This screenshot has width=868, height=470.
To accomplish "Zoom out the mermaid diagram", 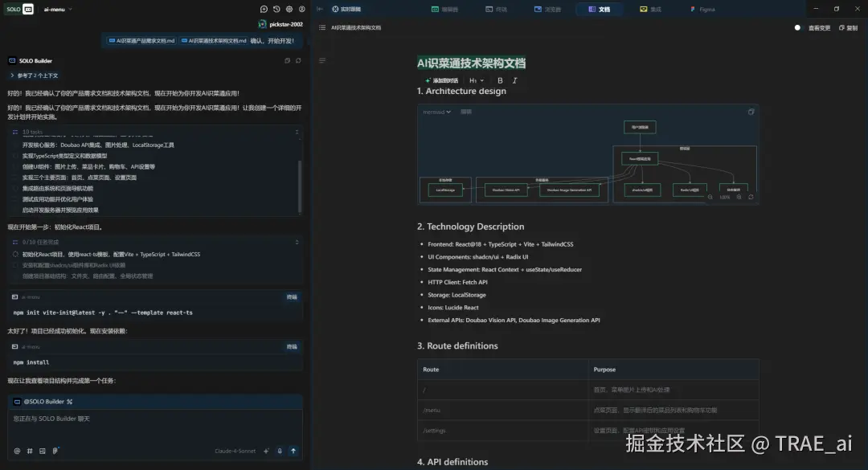I will click(710, 197).
